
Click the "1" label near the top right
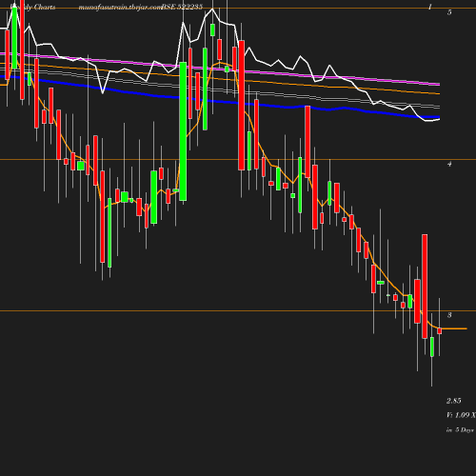click(430, 7)
